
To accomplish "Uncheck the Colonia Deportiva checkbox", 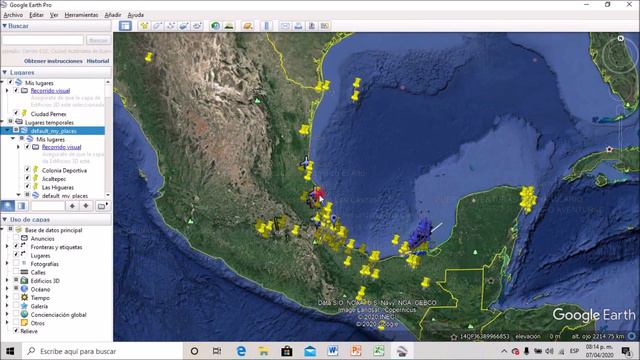I will 27,169.
